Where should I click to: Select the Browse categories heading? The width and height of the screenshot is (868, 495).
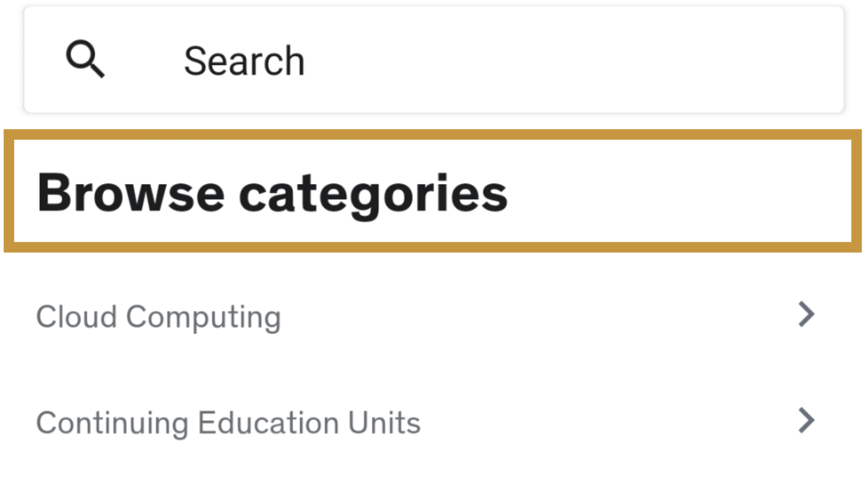pyautogui.click(x=272, y=193)
